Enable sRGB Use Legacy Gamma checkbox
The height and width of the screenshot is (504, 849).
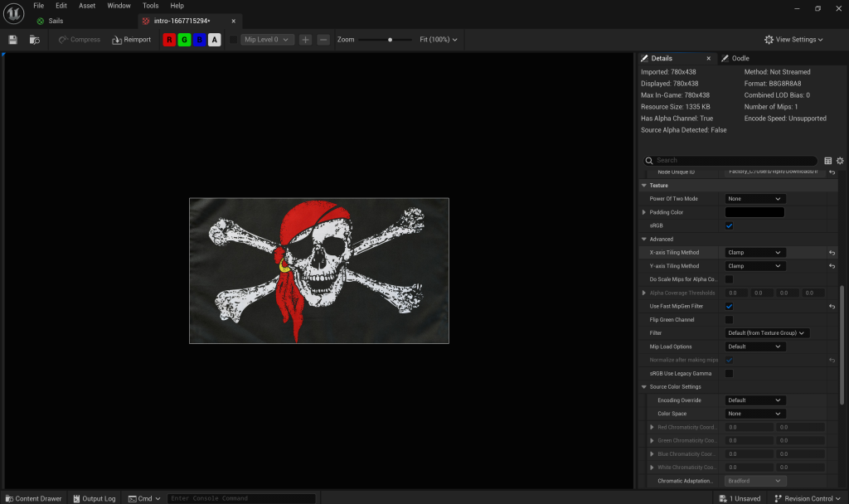pos(730,374)
